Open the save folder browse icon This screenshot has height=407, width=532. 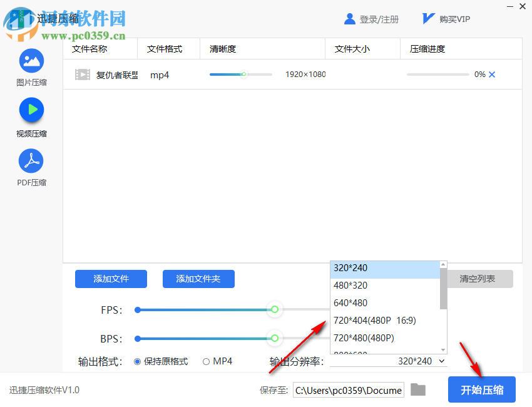(417, 389)
